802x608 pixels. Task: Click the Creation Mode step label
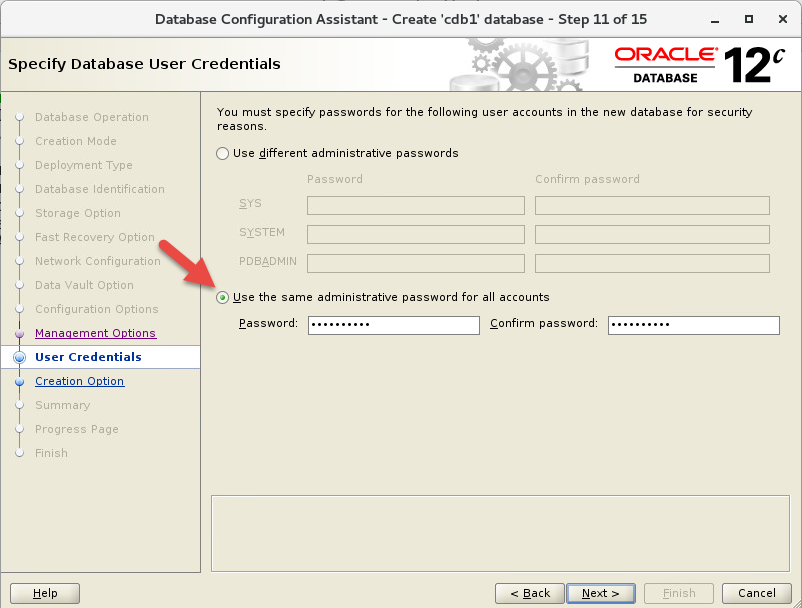tap(76, 141)
